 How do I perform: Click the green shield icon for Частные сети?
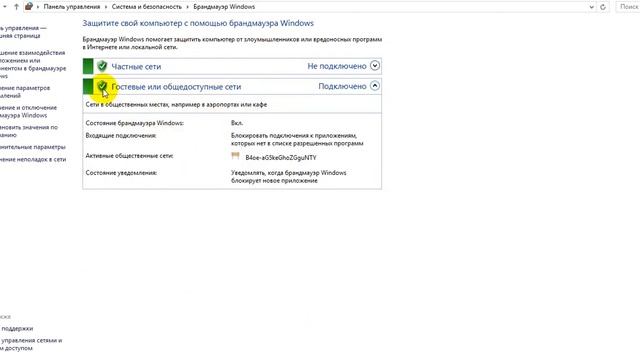102,66
